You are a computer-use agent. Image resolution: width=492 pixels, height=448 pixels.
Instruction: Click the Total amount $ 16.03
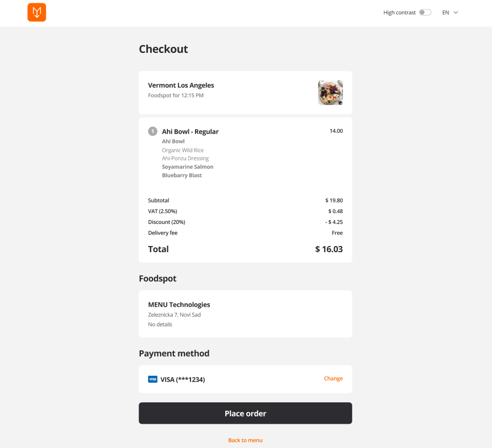(329, 249)
